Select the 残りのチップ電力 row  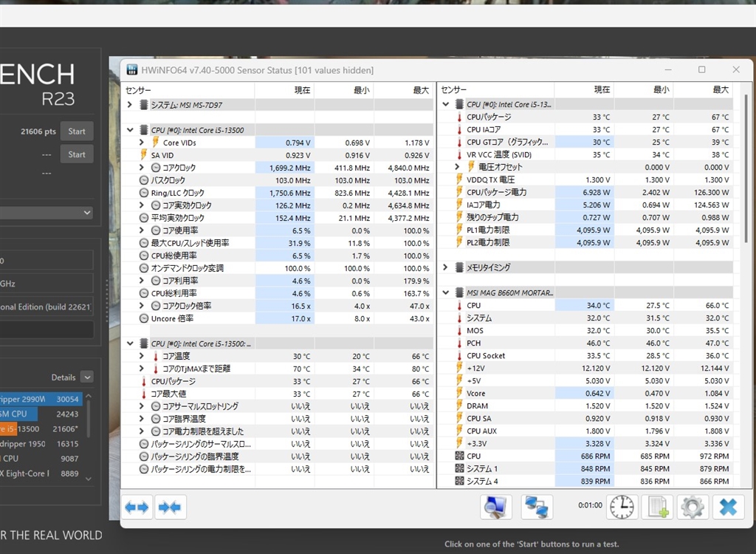click(585, 217)
